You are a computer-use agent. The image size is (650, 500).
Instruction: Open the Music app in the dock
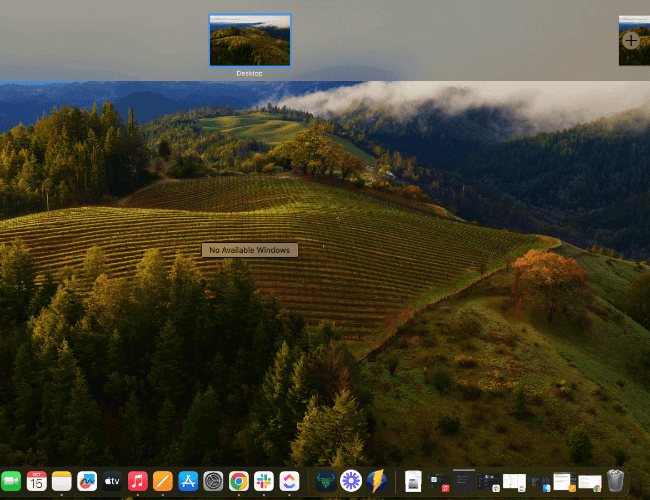click(x=138, y=481)
